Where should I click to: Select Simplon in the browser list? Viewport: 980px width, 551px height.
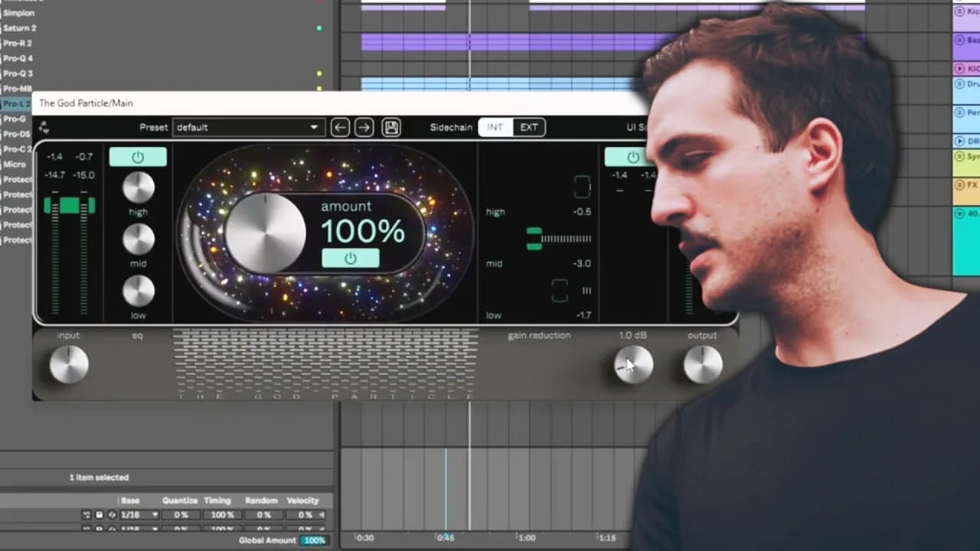click(x=18, y=13)
